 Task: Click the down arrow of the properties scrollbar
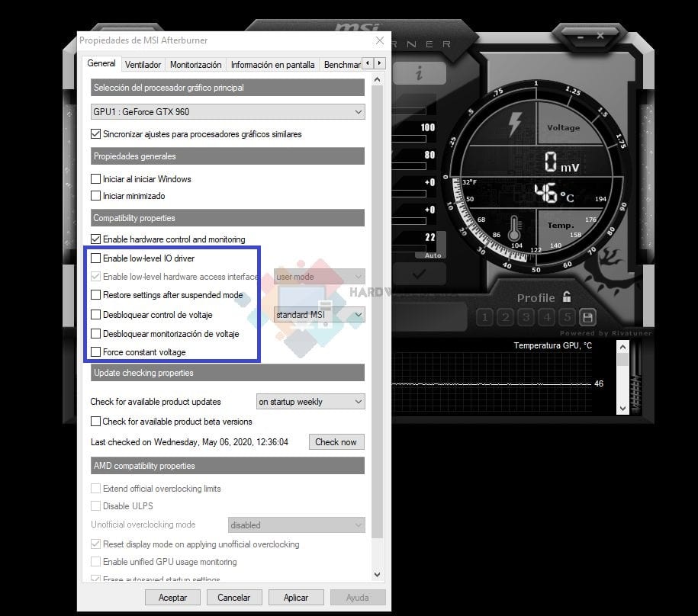point(378,574)
